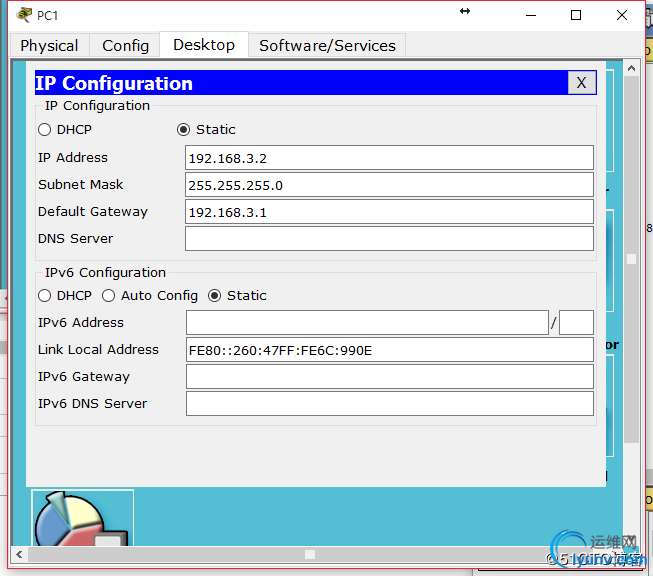
Task: Click the IPv6 prefix length box
Action: click(576, 323)
